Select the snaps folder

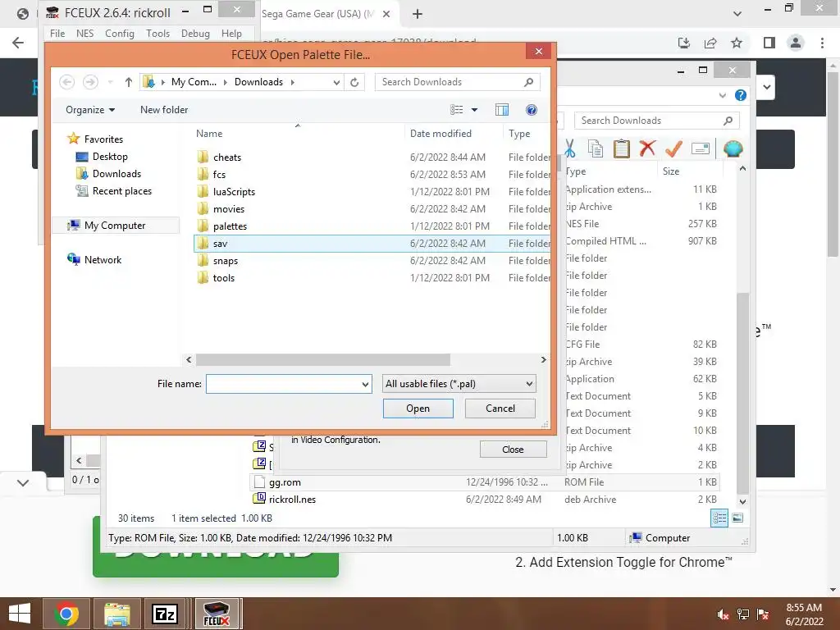click(226, 260)
